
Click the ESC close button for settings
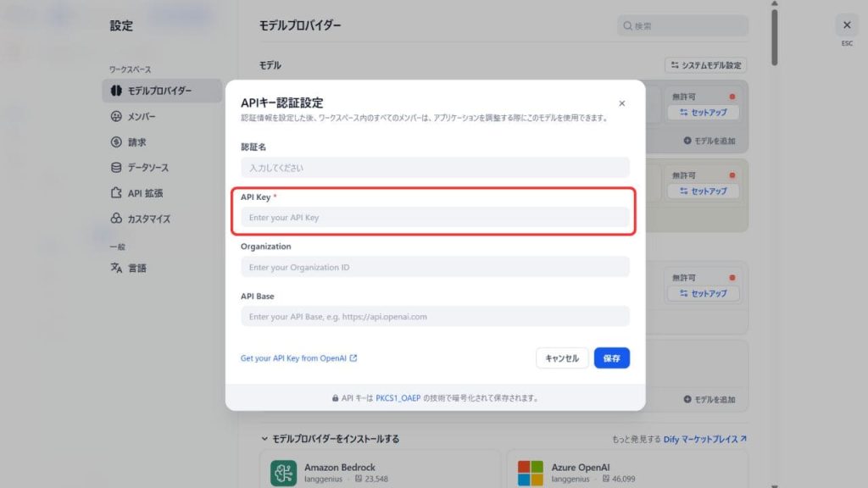tap(846, 25)
